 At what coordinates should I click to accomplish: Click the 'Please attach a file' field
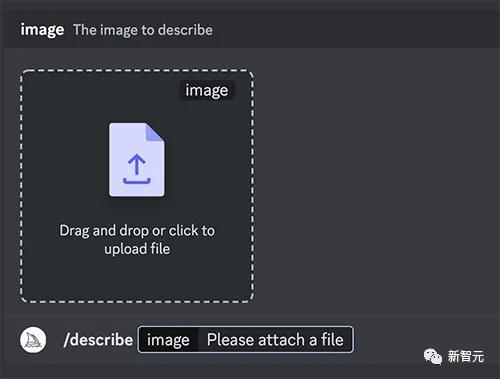point(275,340)
